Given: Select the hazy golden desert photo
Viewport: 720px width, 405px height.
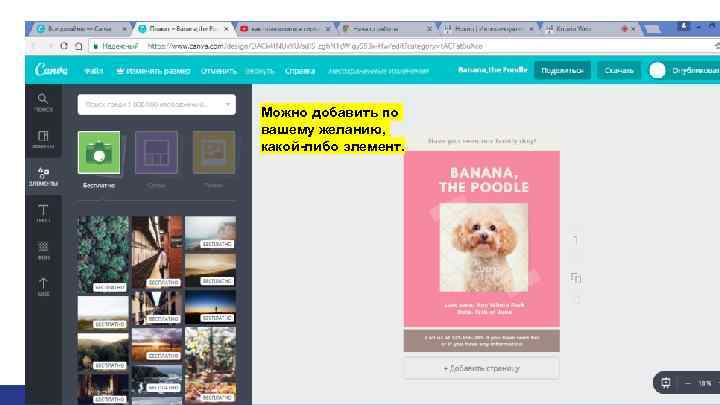Looking at the screenshot, I should (x=210, y=270).
